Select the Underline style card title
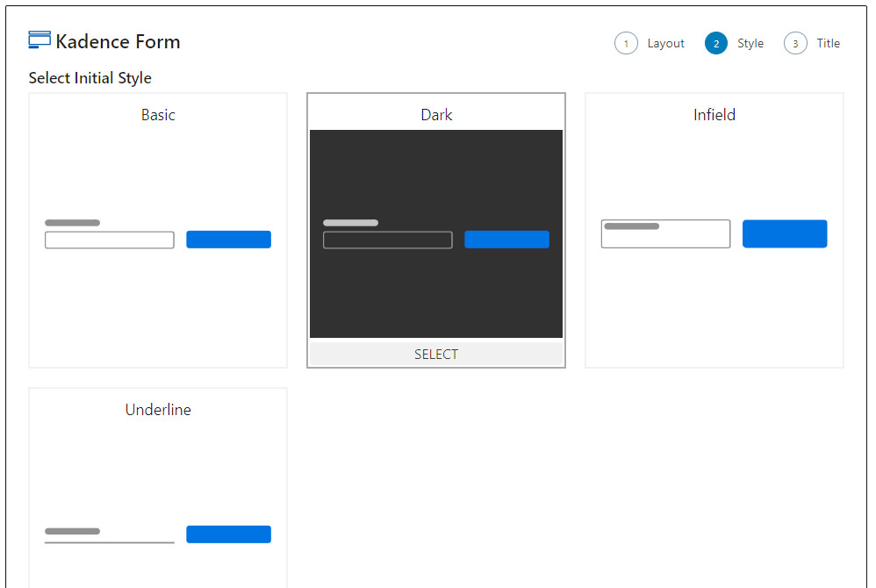 158,410
